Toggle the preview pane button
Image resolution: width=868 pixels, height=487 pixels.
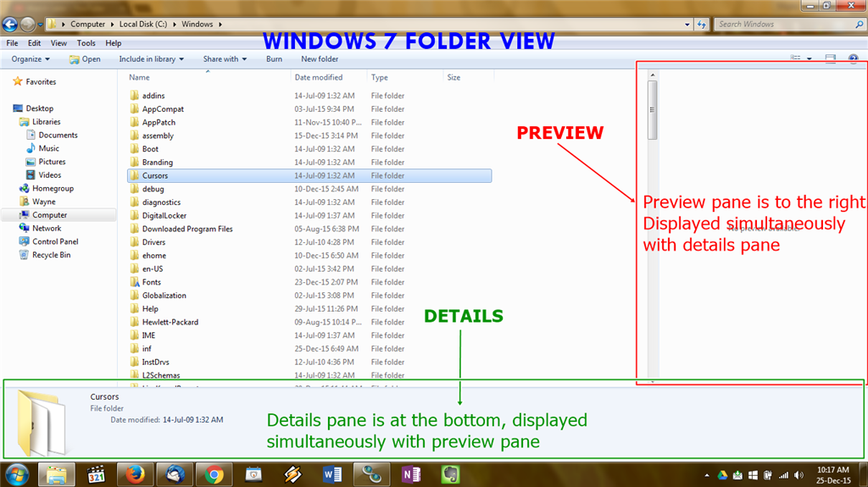click(831, 58)
